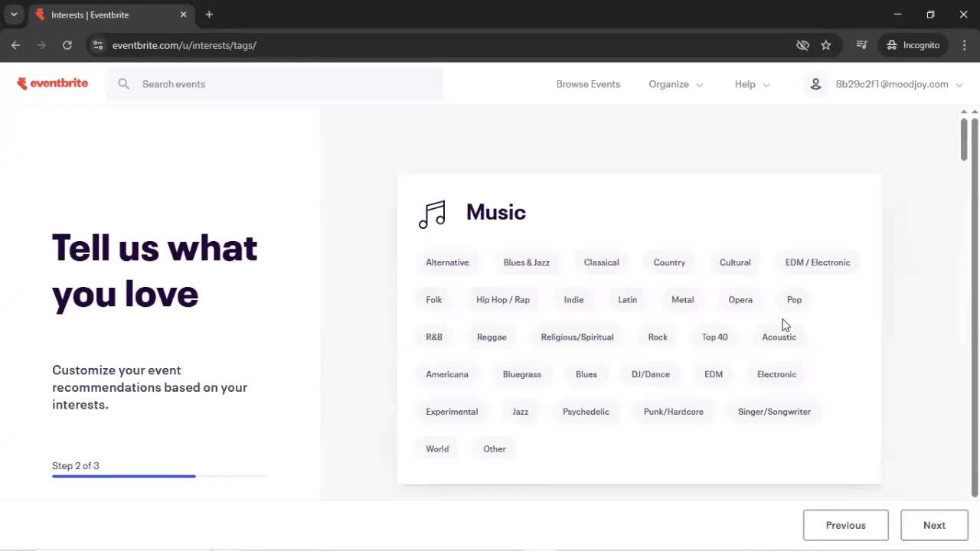Select the Top 40 tag
980x551 pixels.
[x=714, y=337]
